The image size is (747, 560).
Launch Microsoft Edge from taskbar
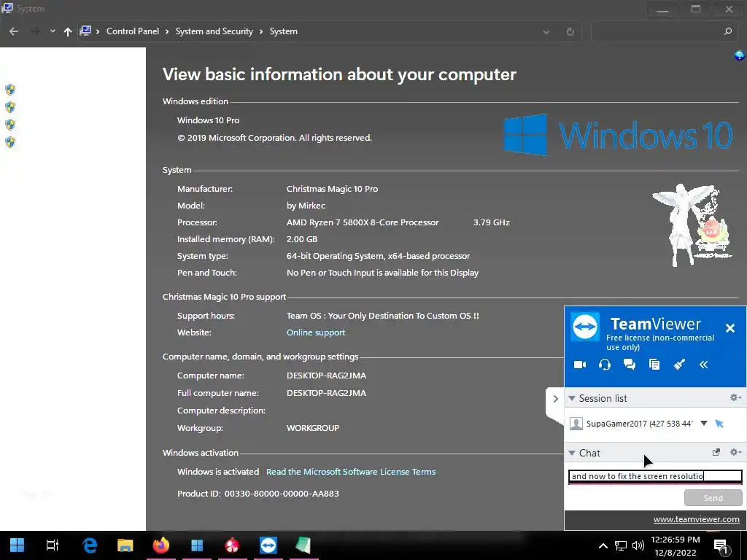[90, 545]
